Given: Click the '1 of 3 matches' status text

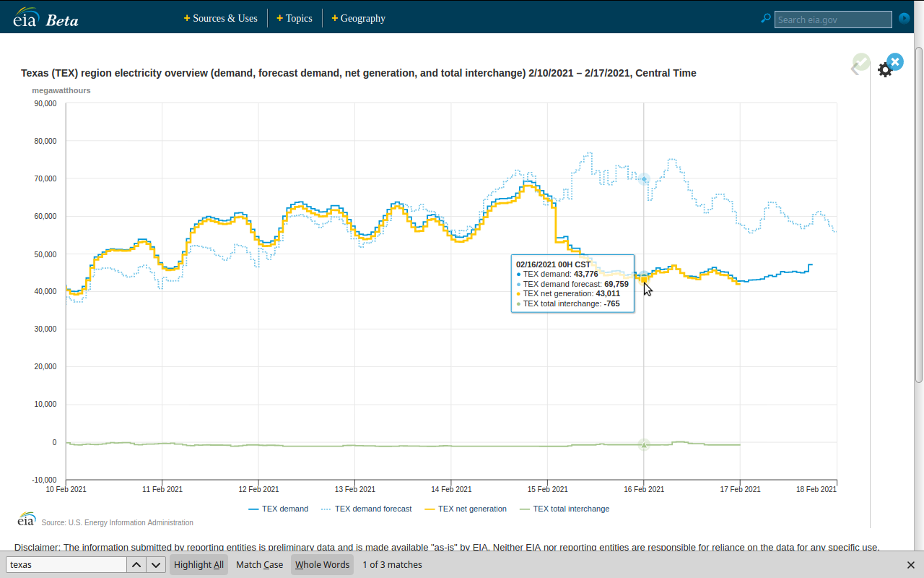Looking at the screenshot, I should [x=393, y=565].
